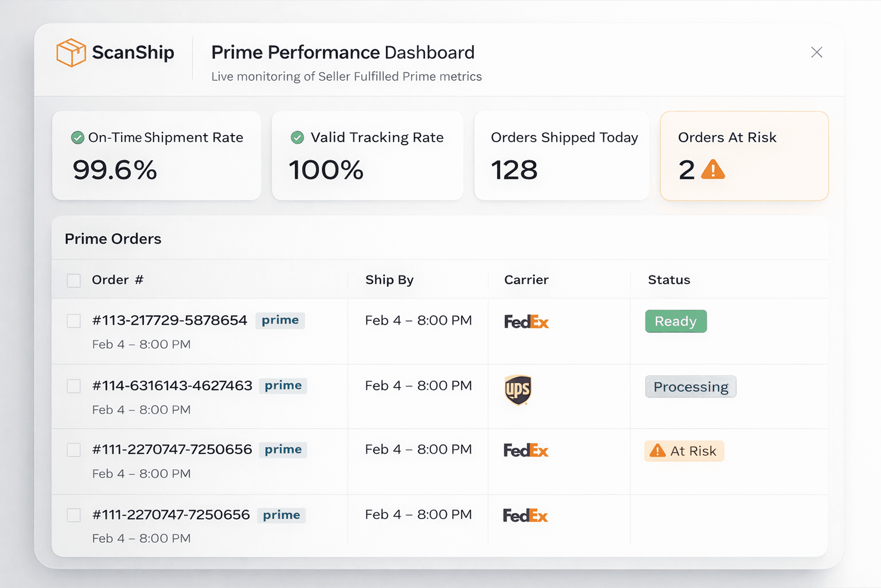Image resolution: width=881 pixels, height=588 pixels.
Task: Toggle the select-all checkbox in the header
Action: [x=74, y=280]
